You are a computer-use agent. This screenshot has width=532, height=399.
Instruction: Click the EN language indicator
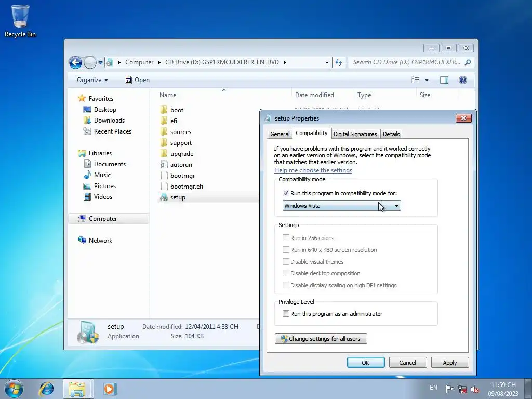pyautogui.click(x=433, y=388)
